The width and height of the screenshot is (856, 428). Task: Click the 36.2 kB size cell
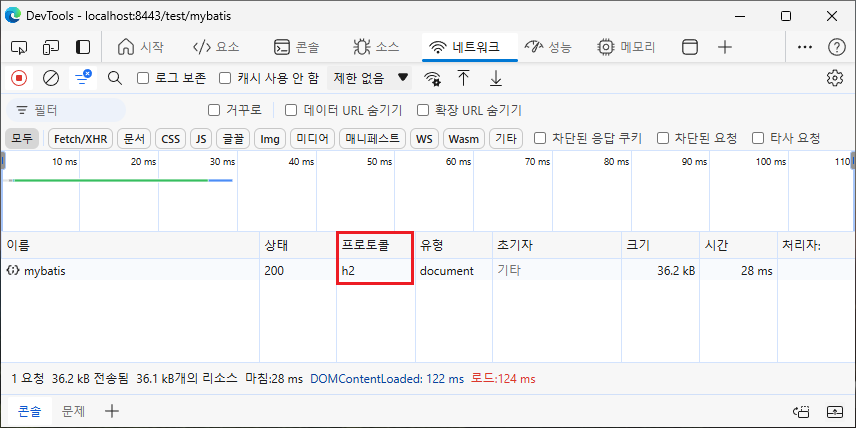(x=660, y=270)
